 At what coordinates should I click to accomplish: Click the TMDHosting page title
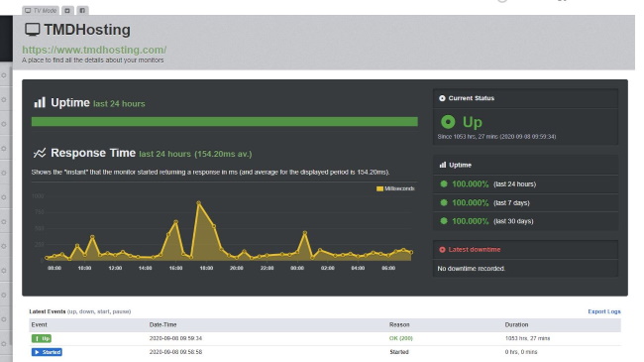(x=87, y=30)
